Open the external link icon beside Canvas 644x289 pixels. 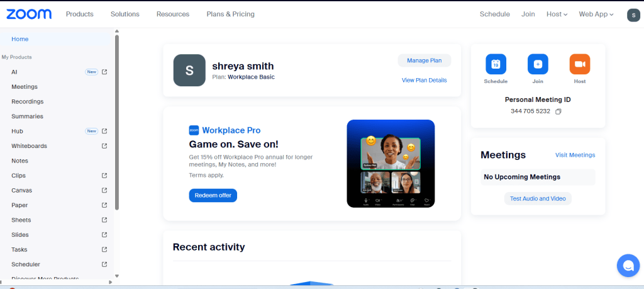tap(104, 190)
